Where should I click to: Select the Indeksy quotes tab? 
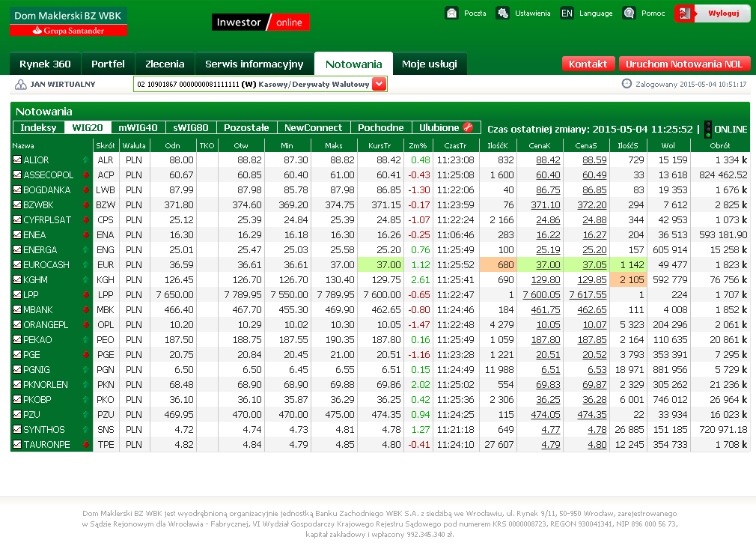click(39, 127)
